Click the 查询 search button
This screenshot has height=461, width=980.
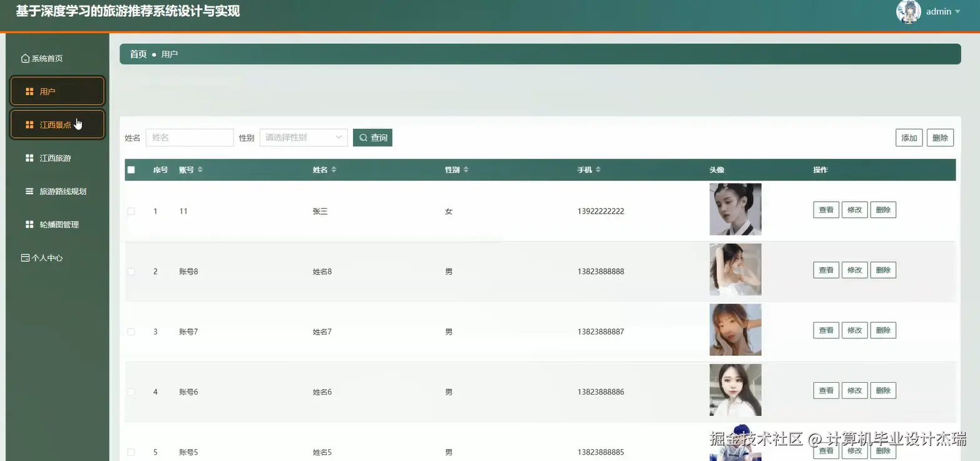(x=372, y=137)
